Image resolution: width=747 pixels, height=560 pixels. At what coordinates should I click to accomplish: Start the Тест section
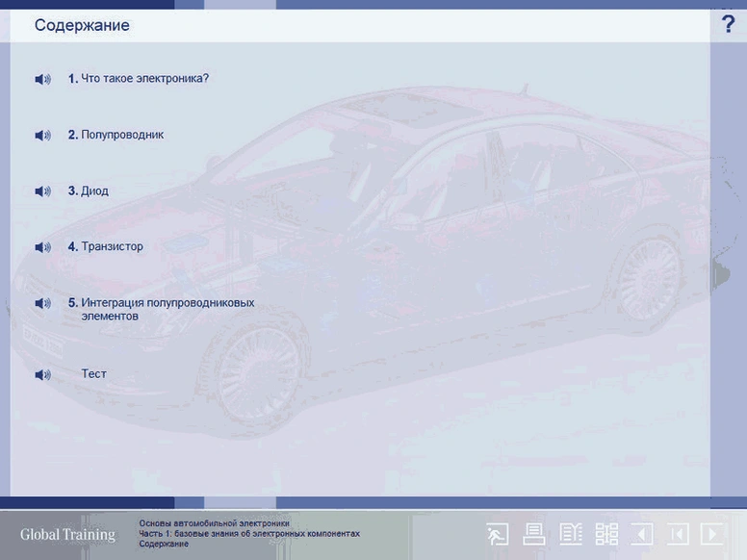(94, 373)
